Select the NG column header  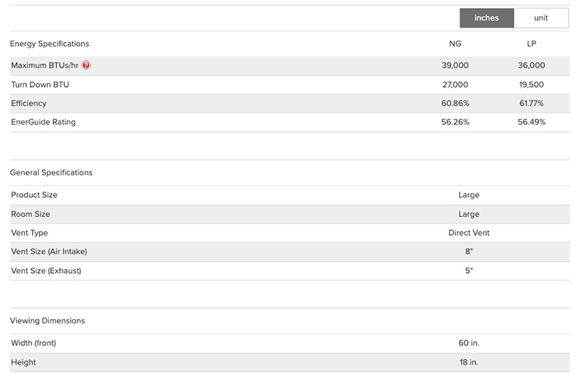tap(455, 44)
